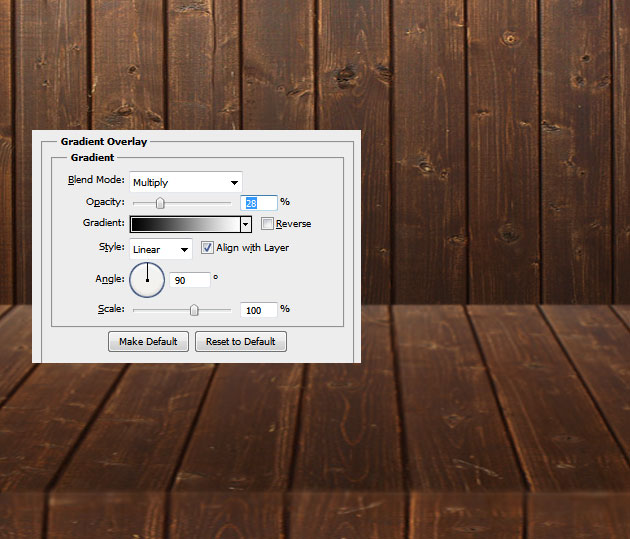This screenshot has width=630, height=539.
Task: Click the Make Default button
Action: click(x=148, y=341)
